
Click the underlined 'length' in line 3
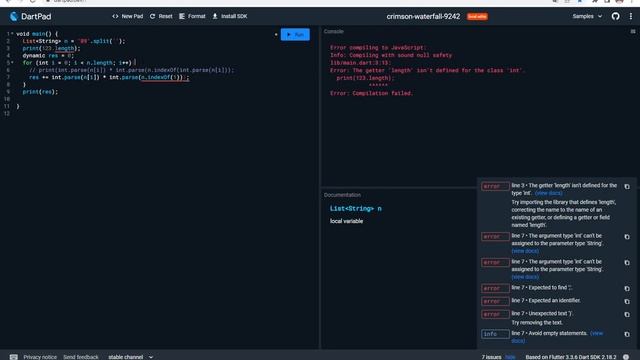click(64, 49)
